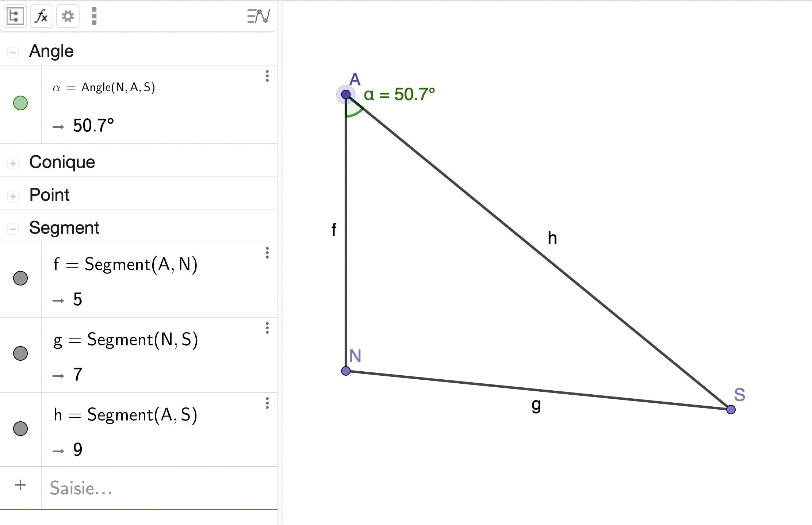Click the three-dot menu next to segment h
The image size is (812, 525).
click(x=268, y=403)
